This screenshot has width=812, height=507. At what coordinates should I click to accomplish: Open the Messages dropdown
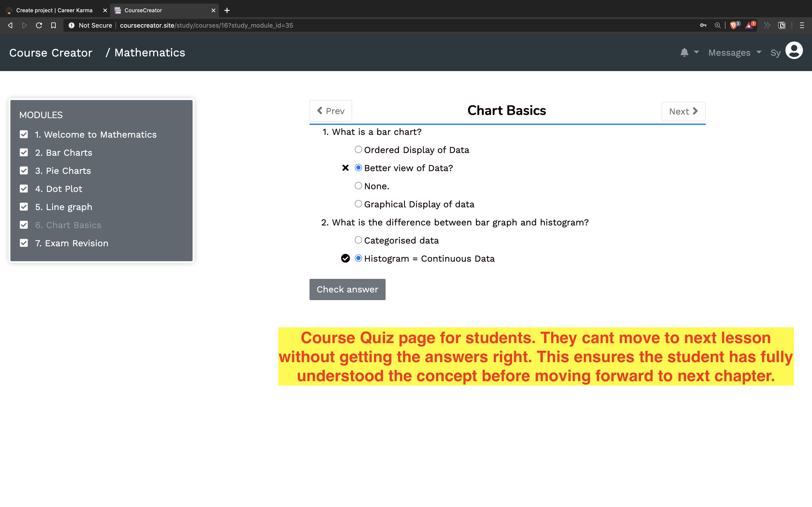735,53
